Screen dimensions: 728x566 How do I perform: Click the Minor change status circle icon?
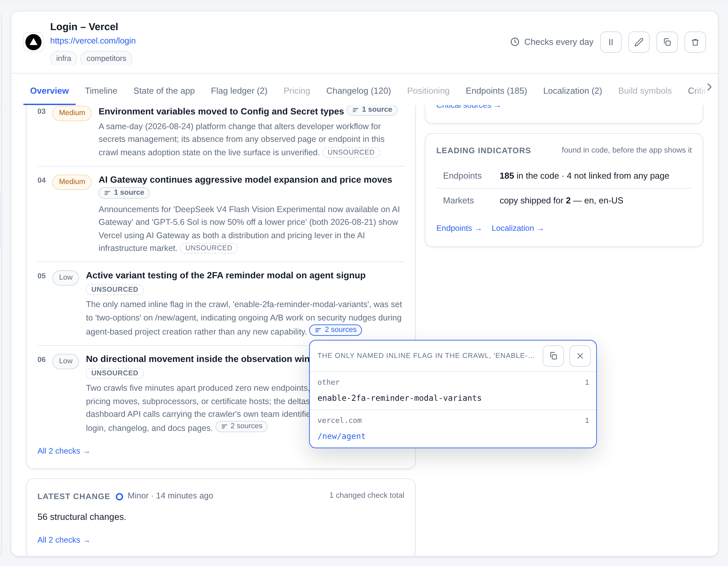119,496
